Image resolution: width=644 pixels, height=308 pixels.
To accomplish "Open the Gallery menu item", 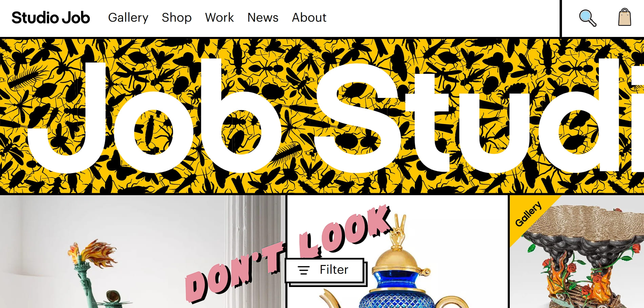I will pyautogui.click(x=128, y=18).
